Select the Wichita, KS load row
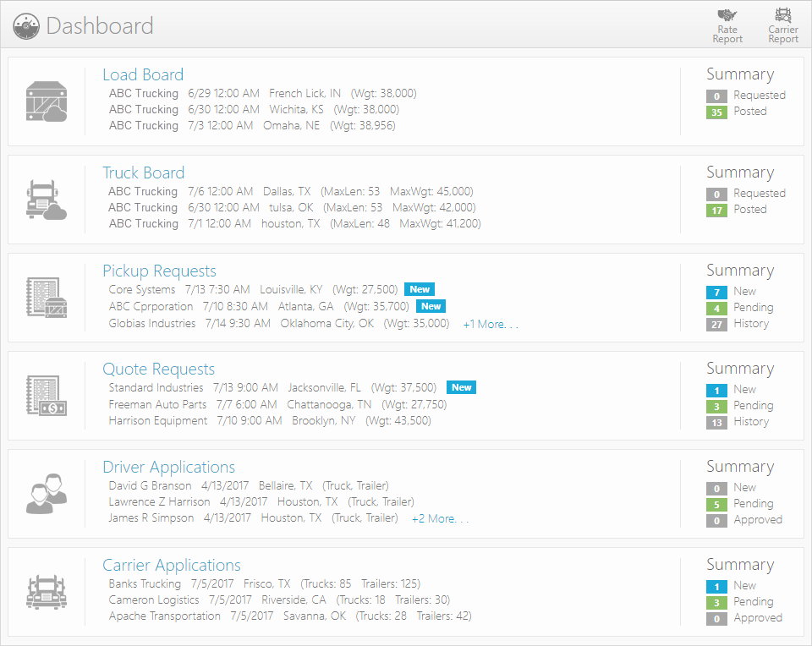This screenshot has width=812, height=646. (254, 110)
